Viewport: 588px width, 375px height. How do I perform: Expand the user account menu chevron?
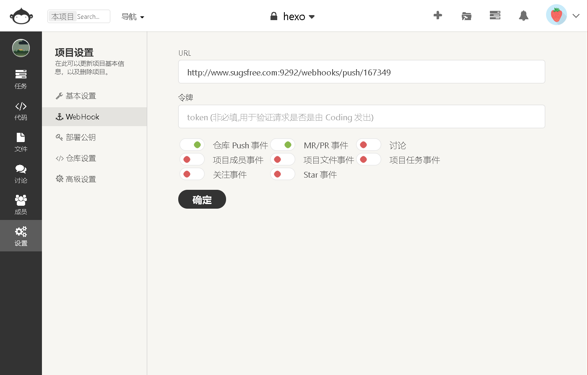pyautogui.click(x=576, y=16)
